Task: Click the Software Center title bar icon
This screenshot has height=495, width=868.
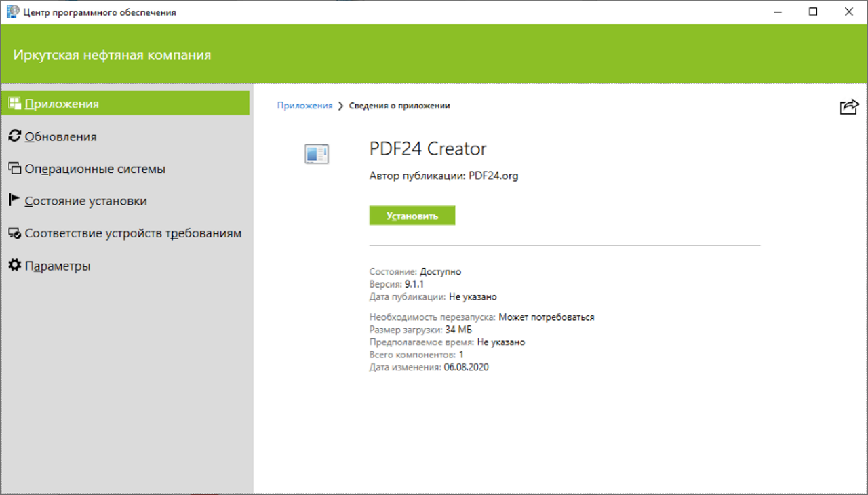Action: 12,12
